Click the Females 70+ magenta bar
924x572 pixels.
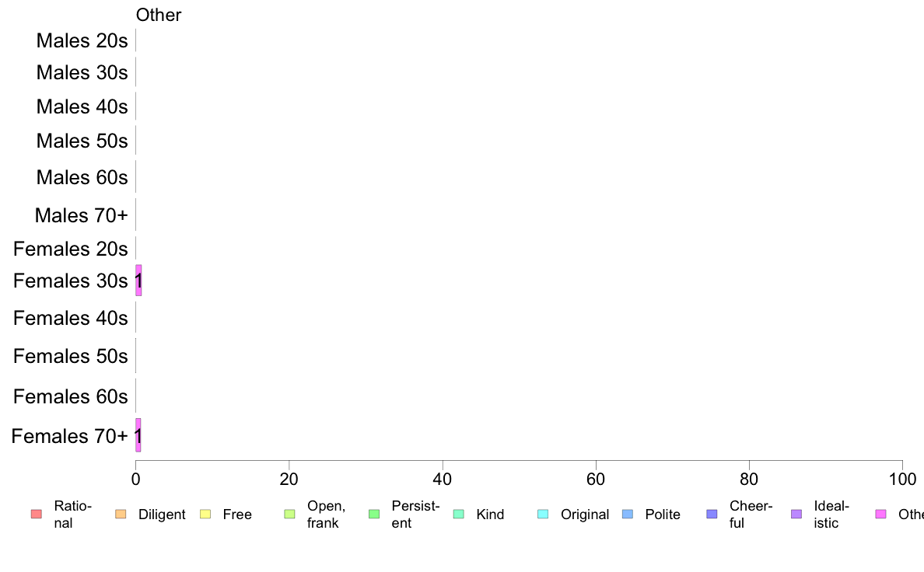point(138,435)
